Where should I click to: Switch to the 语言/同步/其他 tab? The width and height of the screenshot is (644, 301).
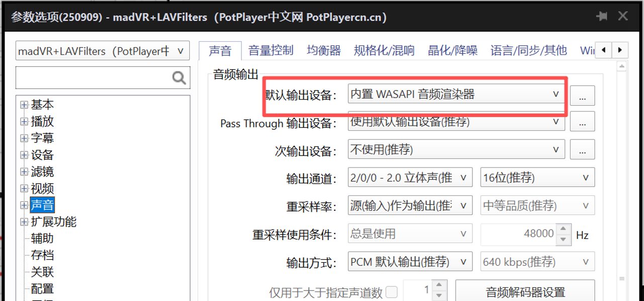pos(529,50)
